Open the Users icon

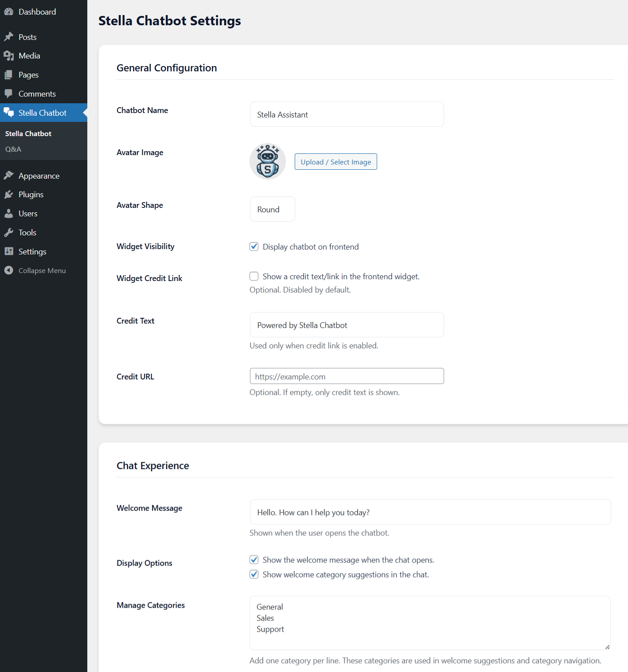[9, 213]
